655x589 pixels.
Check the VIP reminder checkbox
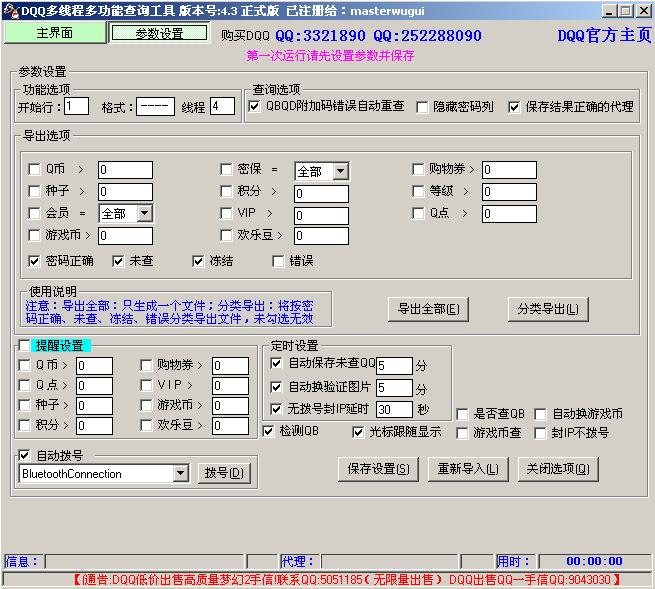coord(146,385)
